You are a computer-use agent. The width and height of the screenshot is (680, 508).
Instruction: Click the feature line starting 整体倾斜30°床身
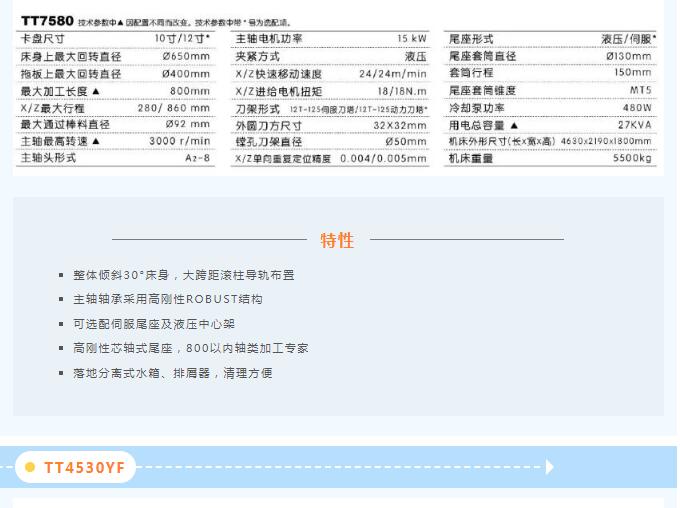click(x=184, y=275)
